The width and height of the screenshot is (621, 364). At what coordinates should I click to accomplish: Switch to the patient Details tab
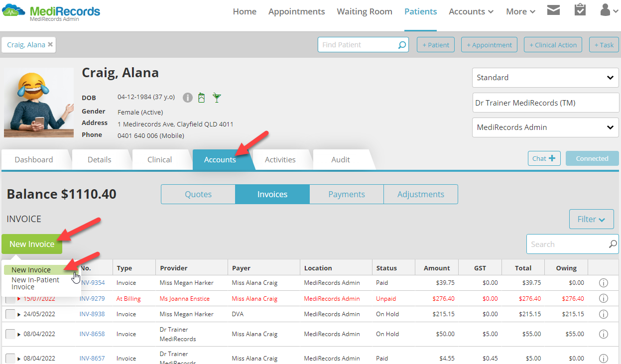click(100, 160)
